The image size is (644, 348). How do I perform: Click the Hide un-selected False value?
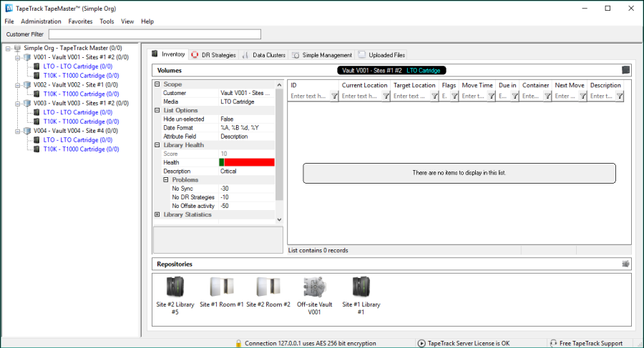[x=247, y=119]
